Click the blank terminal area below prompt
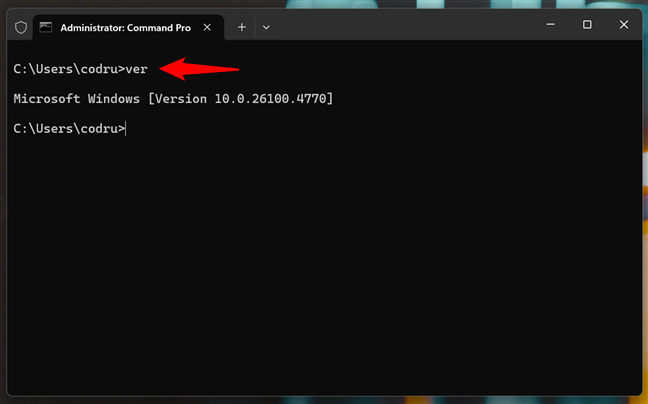The width and height of the screenshot is (648, 404). (320, 270)
